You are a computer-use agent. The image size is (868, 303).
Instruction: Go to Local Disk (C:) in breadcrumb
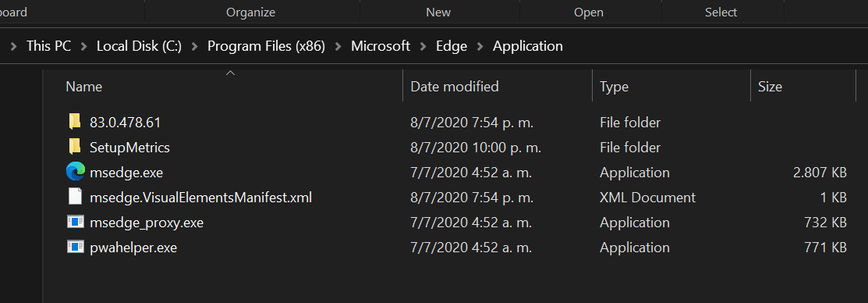pos(139,46)
